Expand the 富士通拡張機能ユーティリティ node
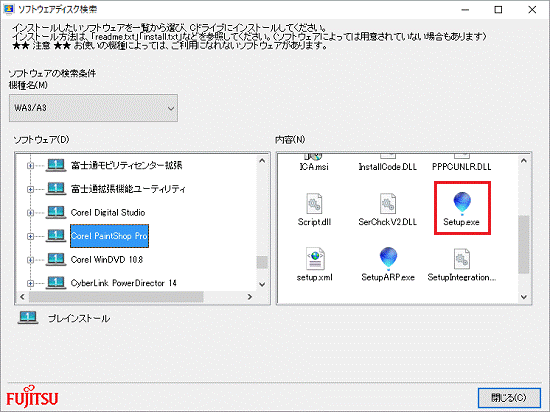 31,189
